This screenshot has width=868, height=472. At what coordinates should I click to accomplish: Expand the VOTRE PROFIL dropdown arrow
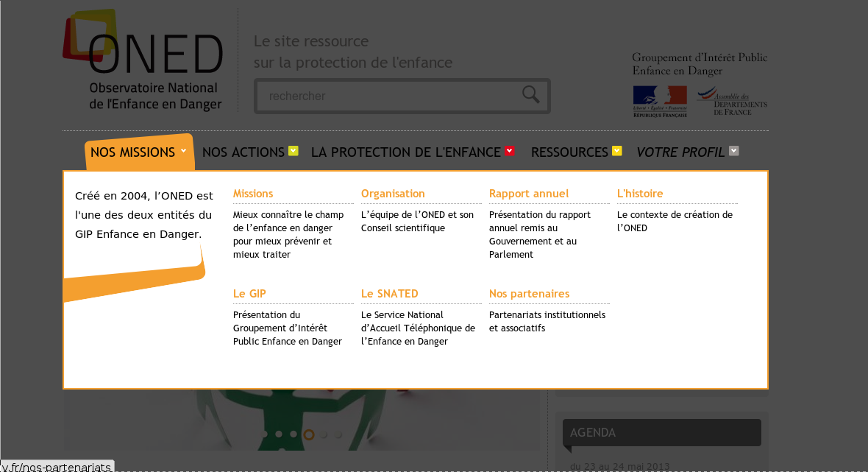[x=734, y=151]
